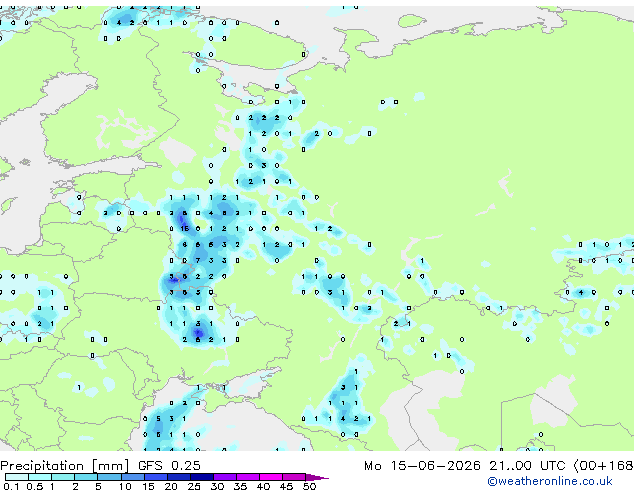Click the 0.1–0.5 mm legend color swatch
The width and height of the screenshot is (634, 490).
click(x=17, y=477)
